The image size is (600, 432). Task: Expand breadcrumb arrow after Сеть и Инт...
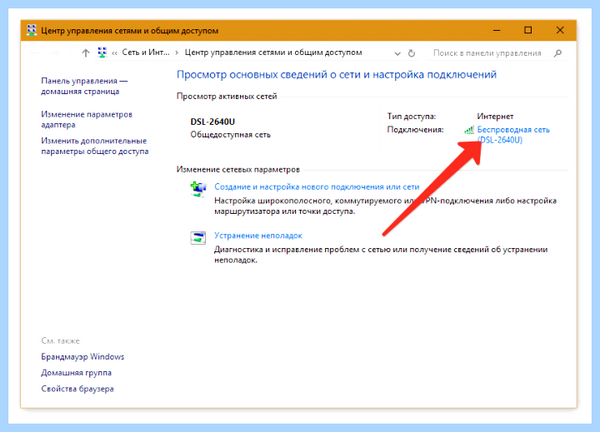[177, 53]
